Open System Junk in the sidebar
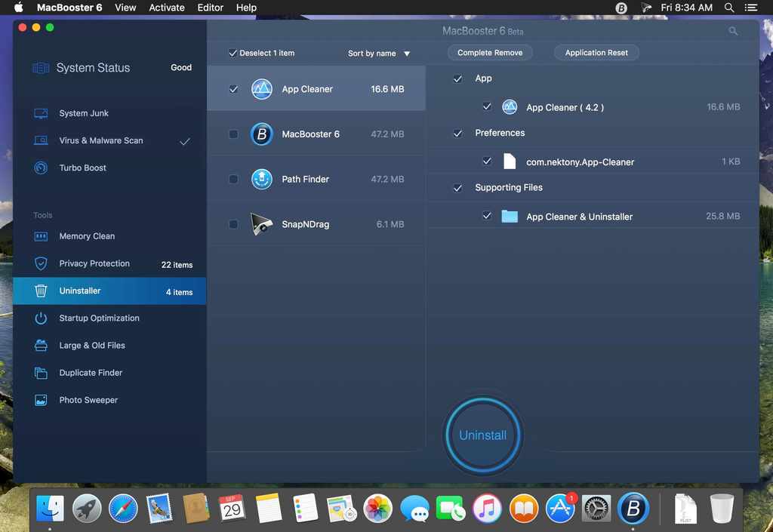Image resolution: width=773 pixels, height=532 pixels. (x=83, y=113)
